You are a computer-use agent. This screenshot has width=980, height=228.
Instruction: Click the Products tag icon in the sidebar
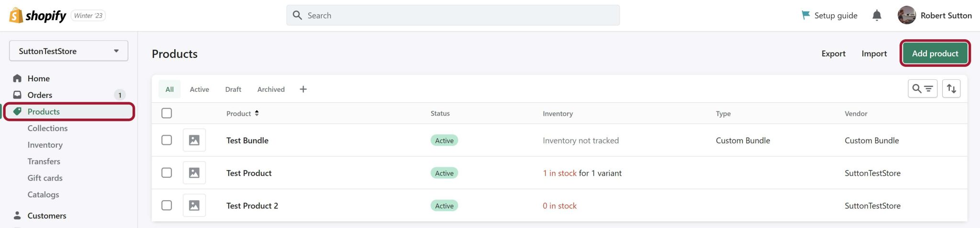[x=17, y=111]
